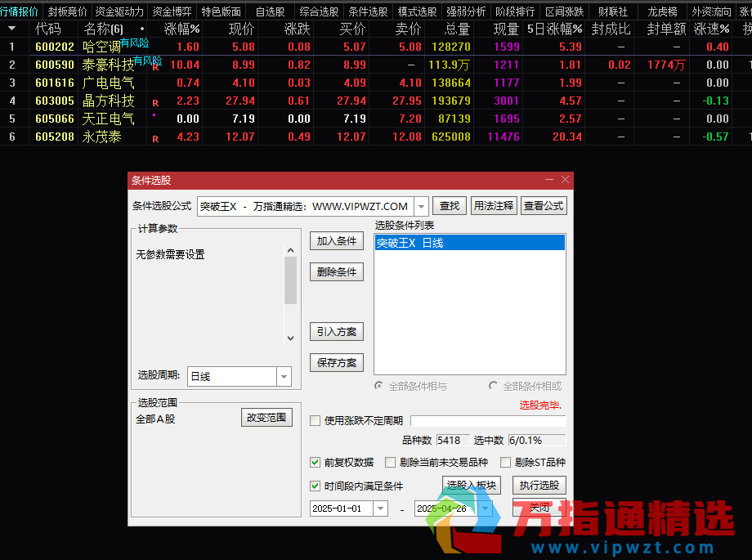Minimize the 条件选股 dialog

tap(547, 180)
